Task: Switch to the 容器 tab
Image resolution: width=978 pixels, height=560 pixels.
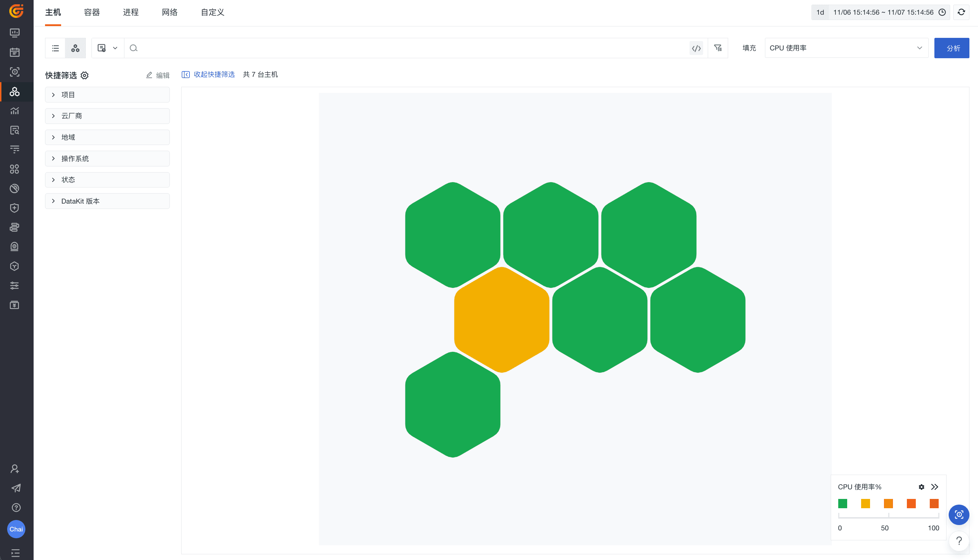Action: tap(92, 12)
